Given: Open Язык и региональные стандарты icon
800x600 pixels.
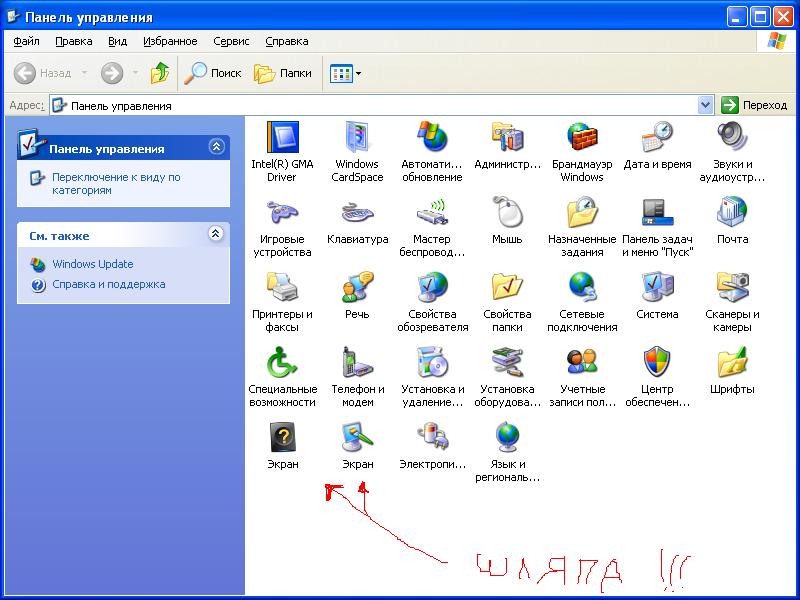Looking at the screenshot, I should point(507,438).
